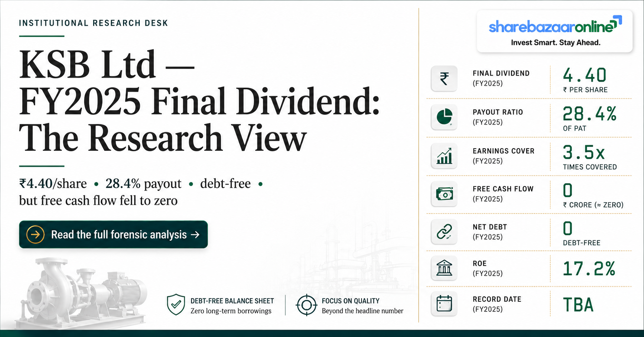Click the circled arrow icon inside the analysis button
Image resolution: width=644 pixels, height=337 pixels.
pyautogui.click(x=36, y=234)
